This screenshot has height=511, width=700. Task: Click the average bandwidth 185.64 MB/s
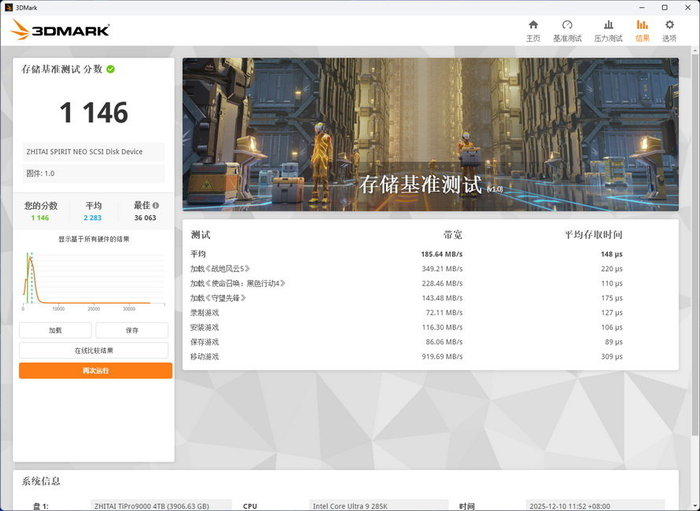tap(442, 254)
